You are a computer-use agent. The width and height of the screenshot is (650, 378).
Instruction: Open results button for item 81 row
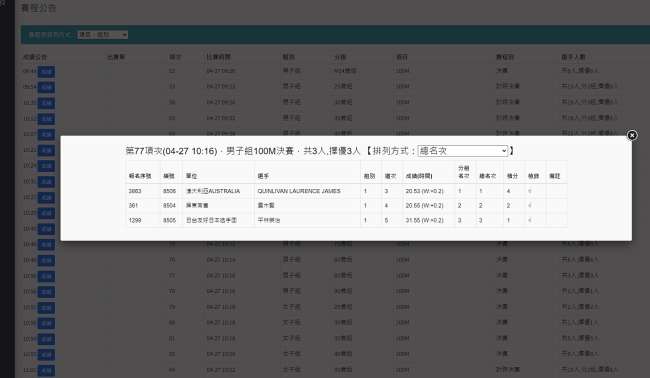click(x=46, y=339)
